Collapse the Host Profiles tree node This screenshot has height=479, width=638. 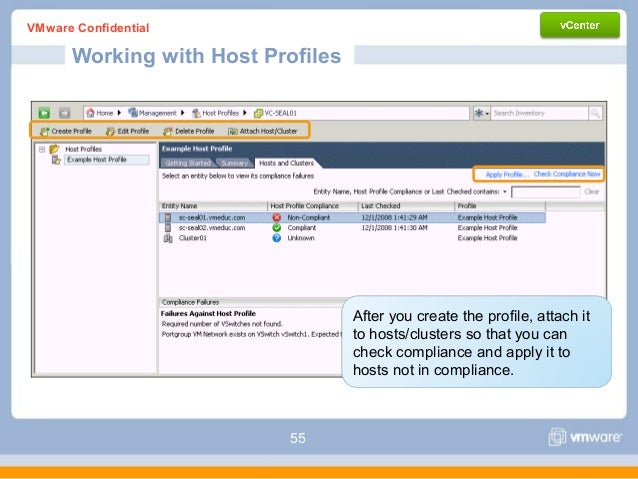click(42, 149)
